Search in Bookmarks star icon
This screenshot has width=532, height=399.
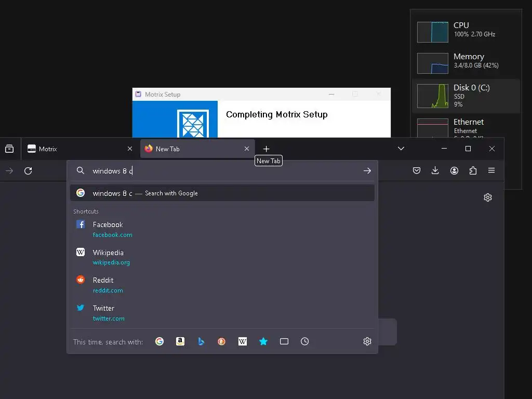(263, 341)
